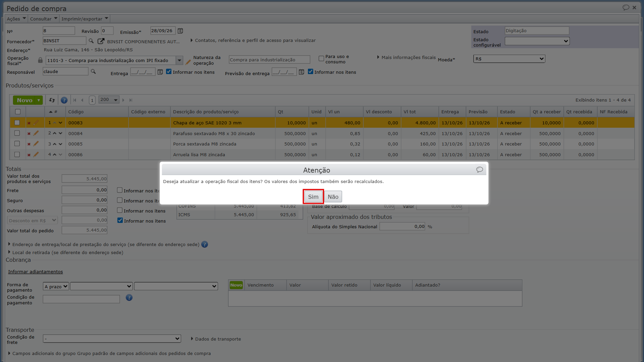Move item 00085 down one position
The width and height of the screenshot is (644, 362).
tap(60, 144)
